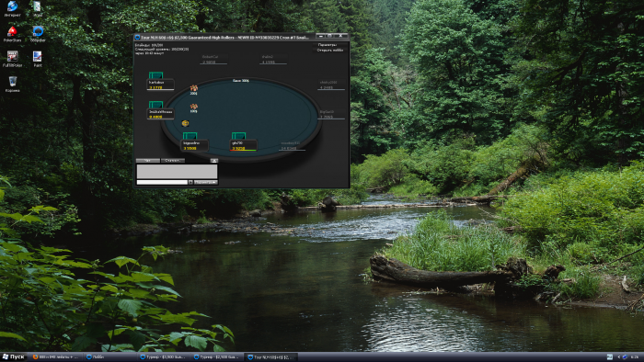644x362 pixels.
Task: Close the poker table window
Action: click(x=340, y=36)
